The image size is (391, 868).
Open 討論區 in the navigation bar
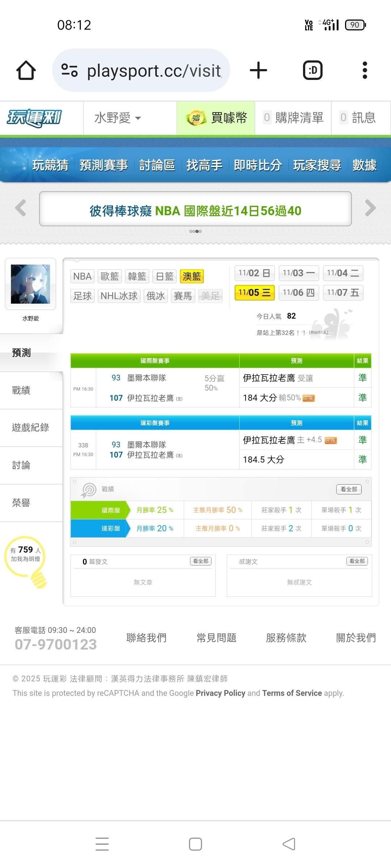(x=157, y=165)
